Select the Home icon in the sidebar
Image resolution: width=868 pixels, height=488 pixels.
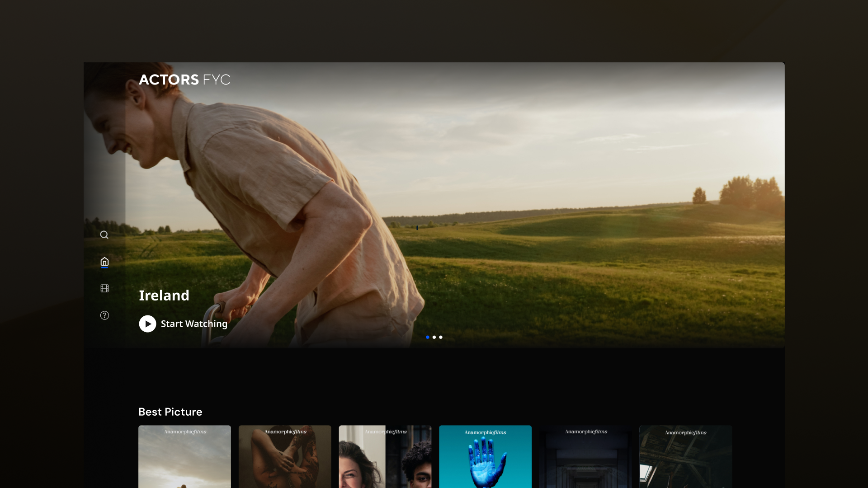[104, 262]
